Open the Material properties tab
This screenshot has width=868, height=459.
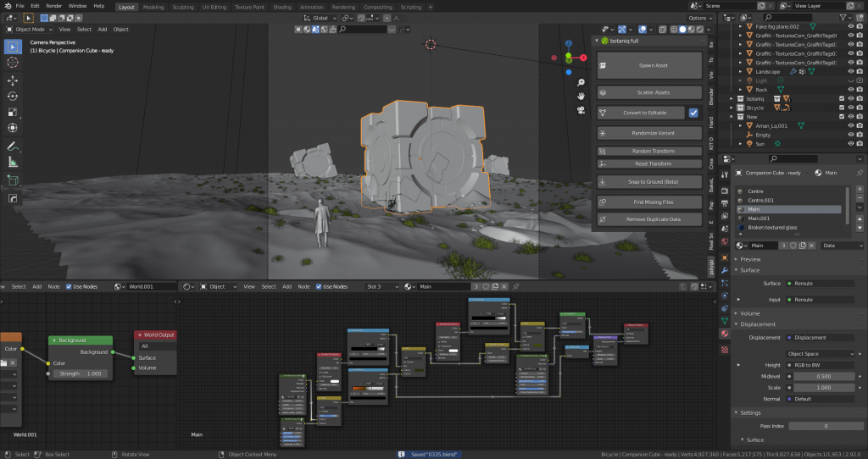(x=724, y=334)
